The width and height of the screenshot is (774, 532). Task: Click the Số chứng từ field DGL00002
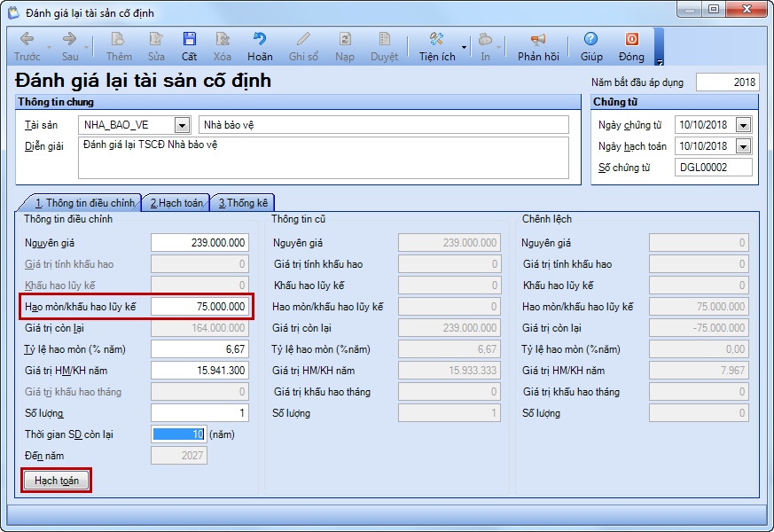tap(714, 168)
